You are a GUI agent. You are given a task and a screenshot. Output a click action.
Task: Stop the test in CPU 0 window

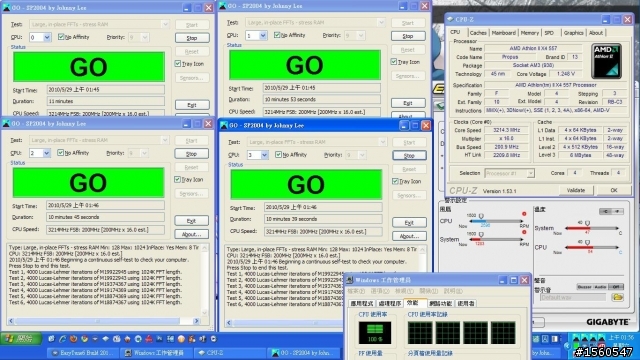(192, 38)
